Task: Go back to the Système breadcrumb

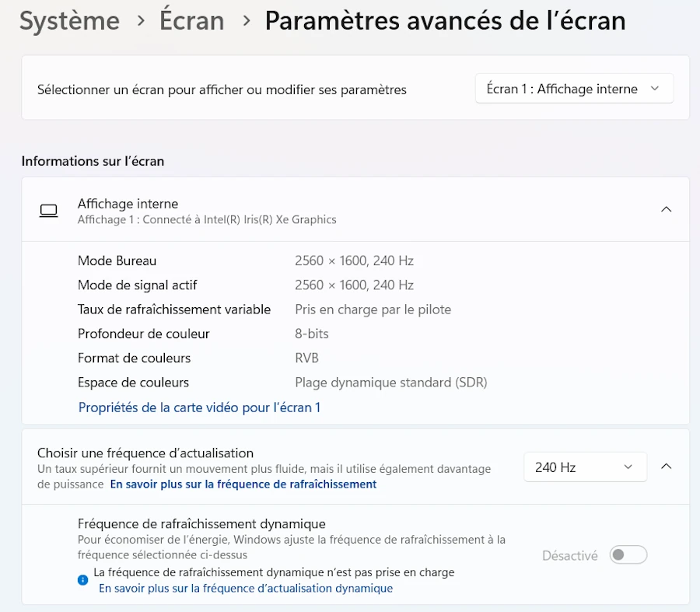Action: pos(69,21)
